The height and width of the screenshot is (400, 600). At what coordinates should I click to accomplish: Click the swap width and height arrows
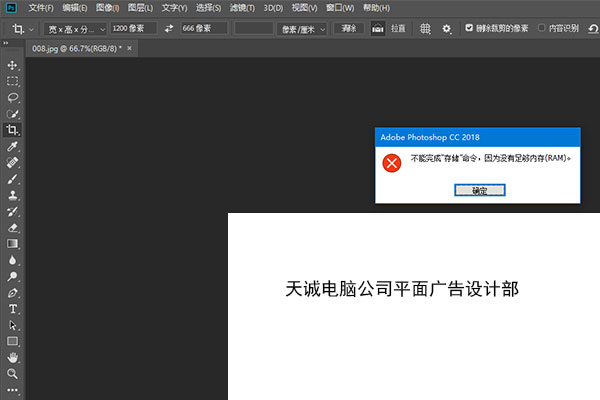click(168, 28)
